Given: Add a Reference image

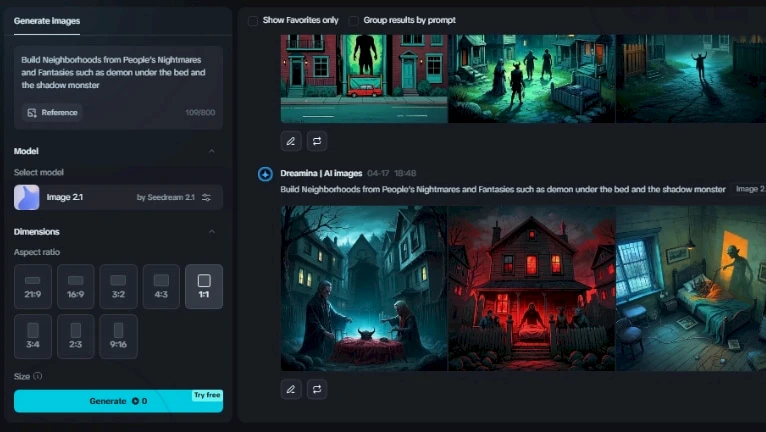Looking at the screenshot, I should coord(52,112).
